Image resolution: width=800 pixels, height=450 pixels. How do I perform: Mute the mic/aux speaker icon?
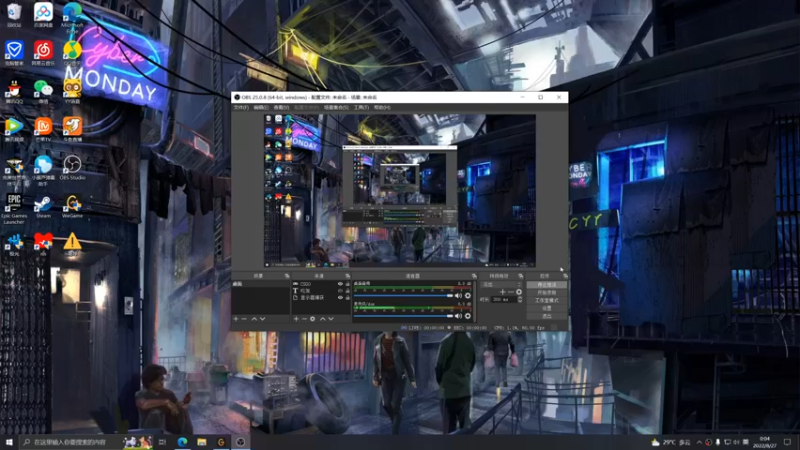coord(458,316)
